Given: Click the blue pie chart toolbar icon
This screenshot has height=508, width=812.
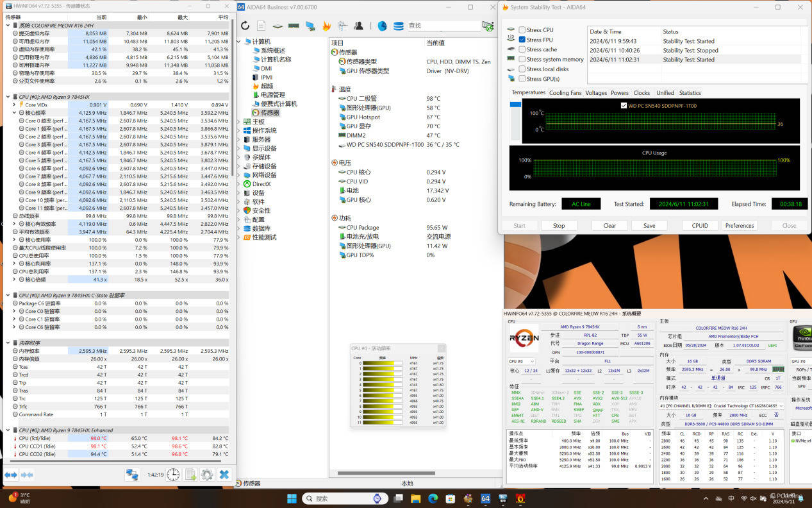Looking at the screenshot, I should click(x=382, y=26).
